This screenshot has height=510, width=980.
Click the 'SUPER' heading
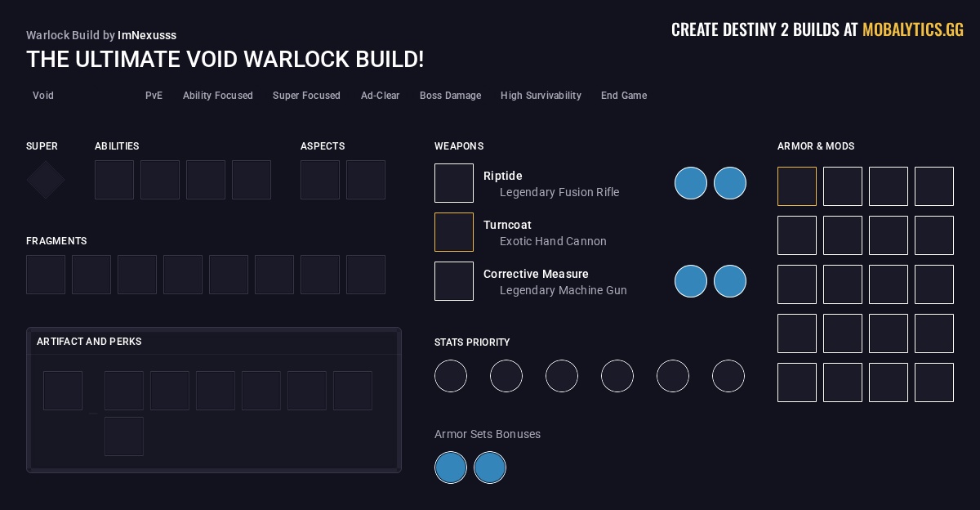(42, 146)
